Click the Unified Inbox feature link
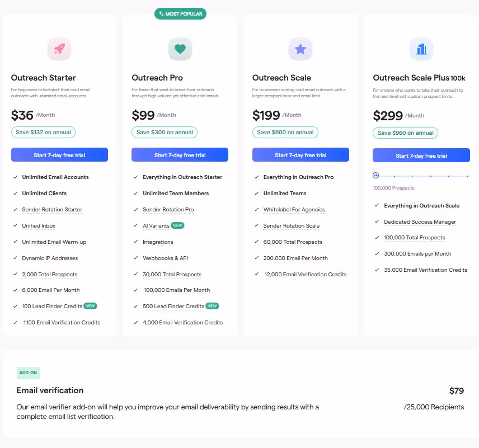479x448 pixels. [39, 225]
